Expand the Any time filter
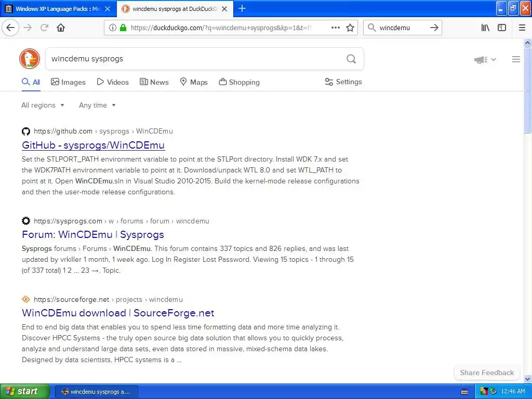Viewport: 532px width, 399px height. pyautogui.click(x=97, y=105)
